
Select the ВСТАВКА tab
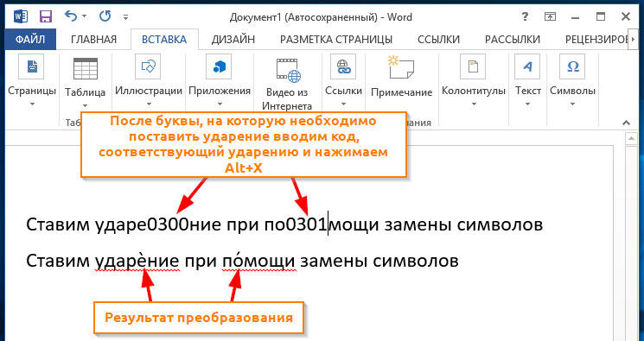[x=164, y=40]
